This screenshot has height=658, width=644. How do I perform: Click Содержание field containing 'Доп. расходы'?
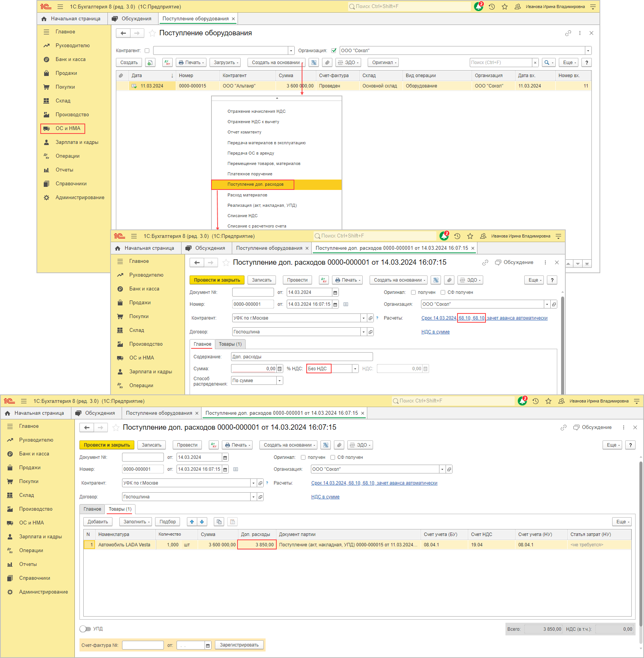302,357
